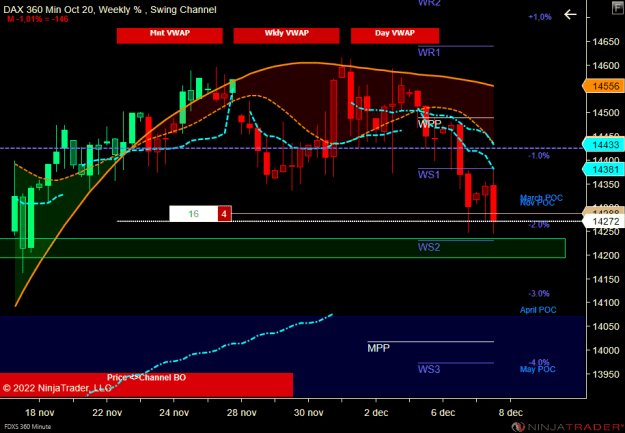The width and height of the screenshot is (625, 433).
Task: Click the 14650 price axis value
Action: click(x=606, y=42)
